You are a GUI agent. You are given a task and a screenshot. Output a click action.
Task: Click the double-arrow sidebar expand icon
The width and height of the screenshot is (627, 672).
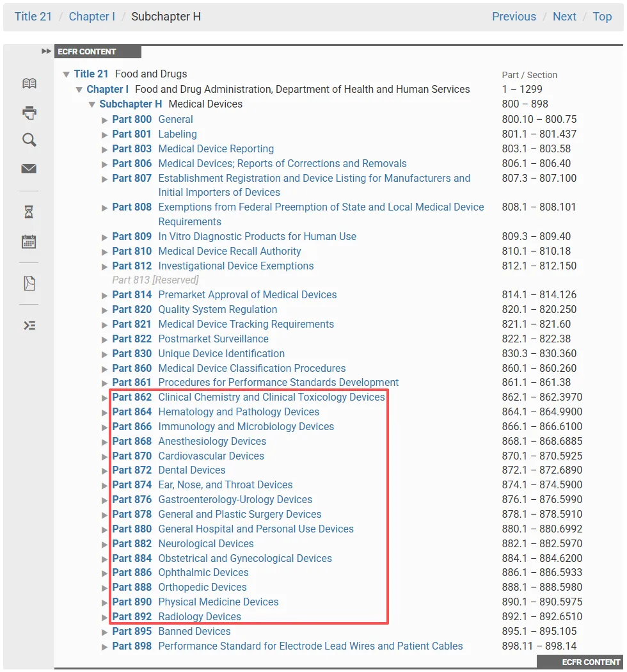[x=46, y=51]
